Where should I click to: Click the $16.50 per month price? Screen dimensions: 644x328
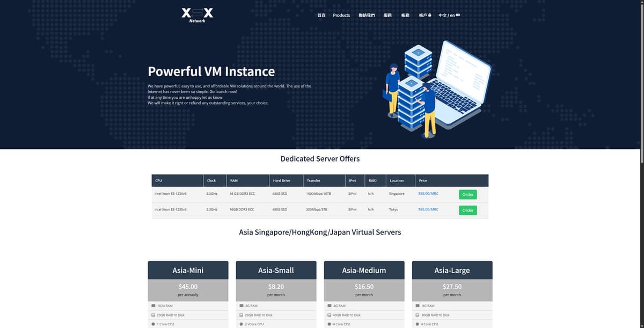(364, 290)
